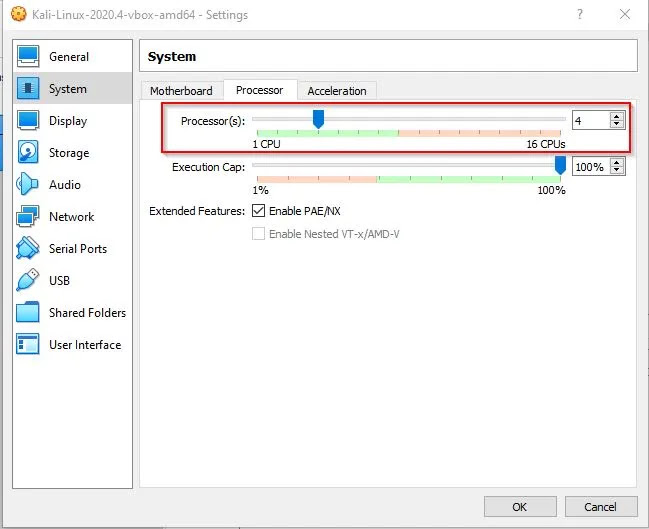Go to Network settings label
The width and height of the screenshot is (649, 529).
(72, 216)
